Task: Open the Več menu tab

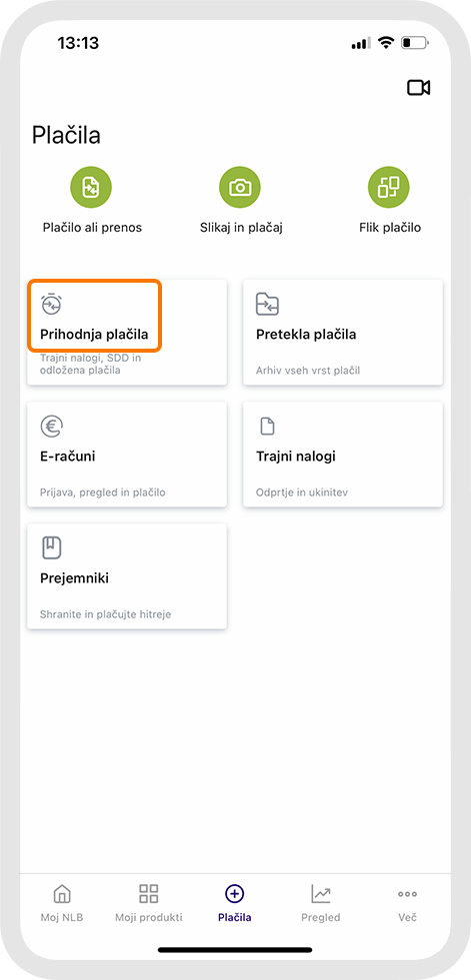Action: [x=407, y=903]
